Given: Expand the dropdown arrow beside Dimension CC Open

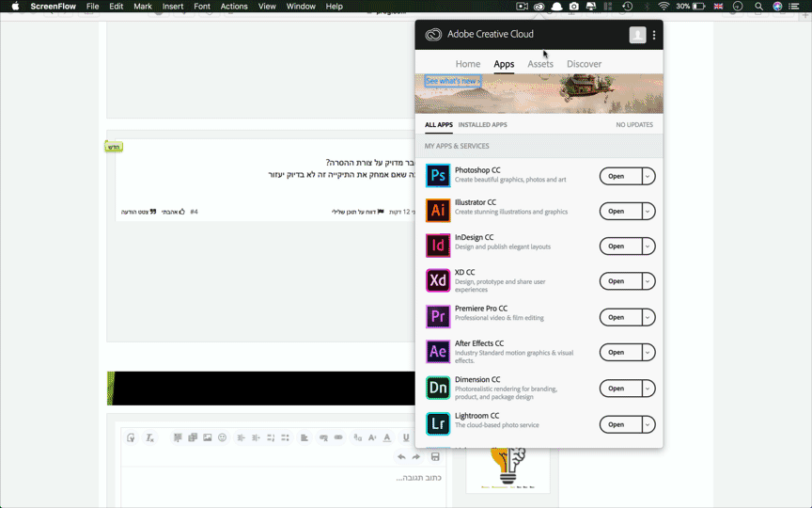Looking at the screenshot, I should (x=648, y=389).
